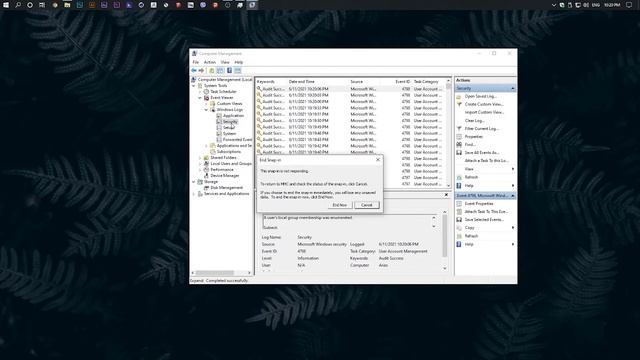Image resolution: width=640 pixels, height=360 pixels.
Task: Toggle the Show/Hide Console Tree toolbar icon
Action: (220, 71)
